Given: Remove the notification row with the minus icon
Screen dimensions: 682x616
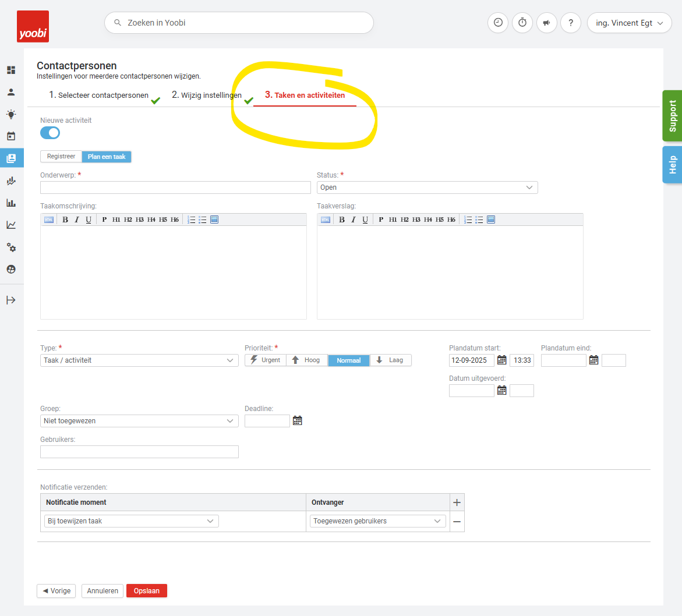Looking at the screenshot, I should [x=457, y=522].
